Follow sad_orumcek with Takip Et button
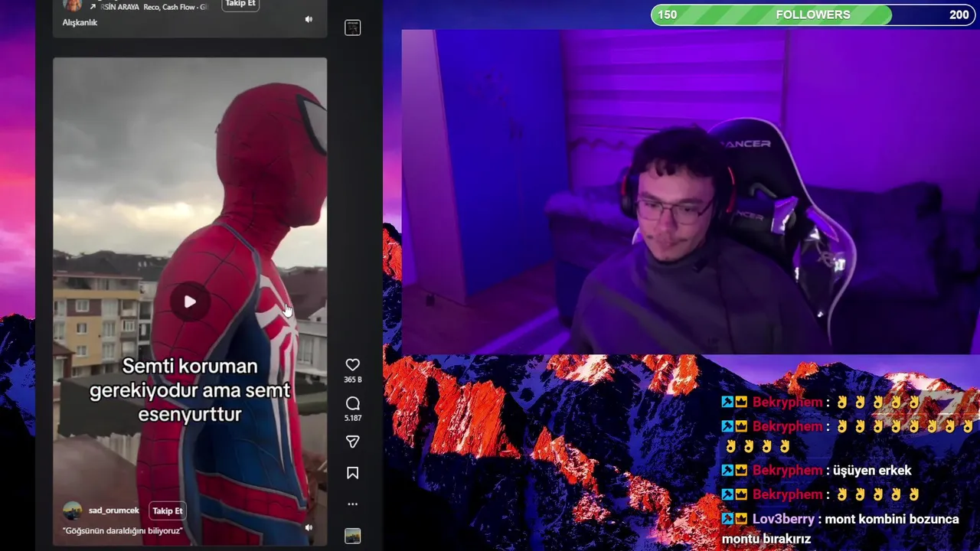 (168, 510)
